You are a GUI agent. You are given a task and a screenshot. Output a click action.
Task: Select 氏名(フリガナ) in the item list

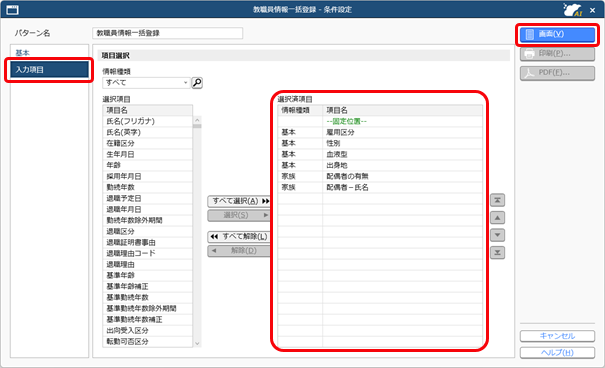coord(147,121)
